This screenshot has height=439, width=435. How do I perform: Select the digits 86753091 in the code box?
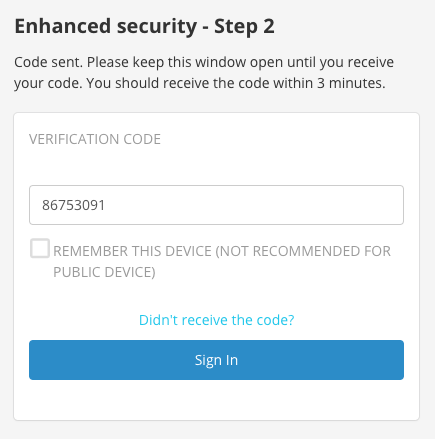[x=74, y=205]
